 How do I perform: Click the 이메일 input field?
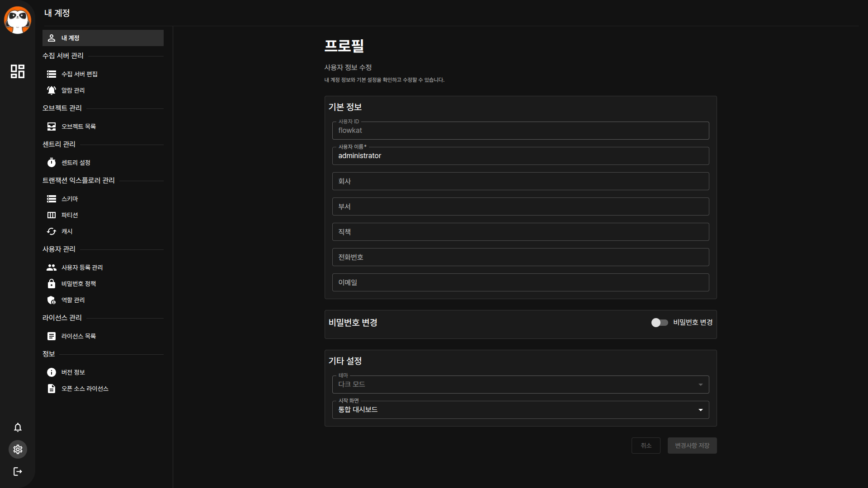coord(520,282)
